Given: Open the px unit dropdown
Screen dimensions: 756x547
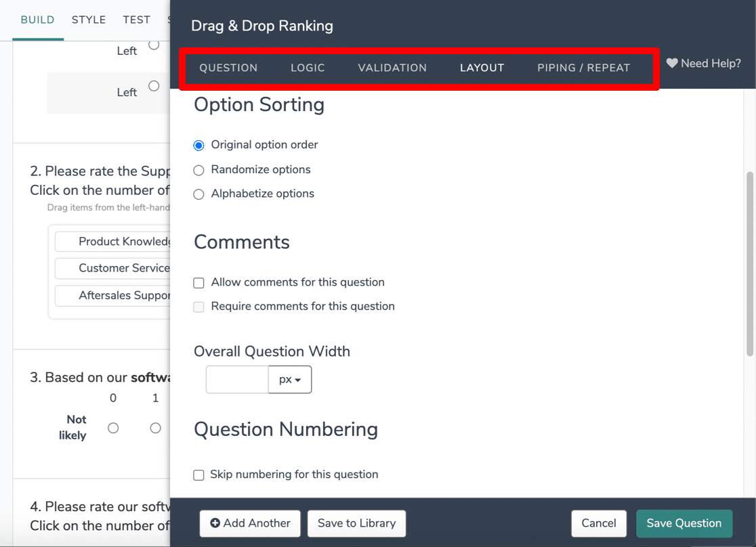Looking at the screenshot, I should [290, 380].
